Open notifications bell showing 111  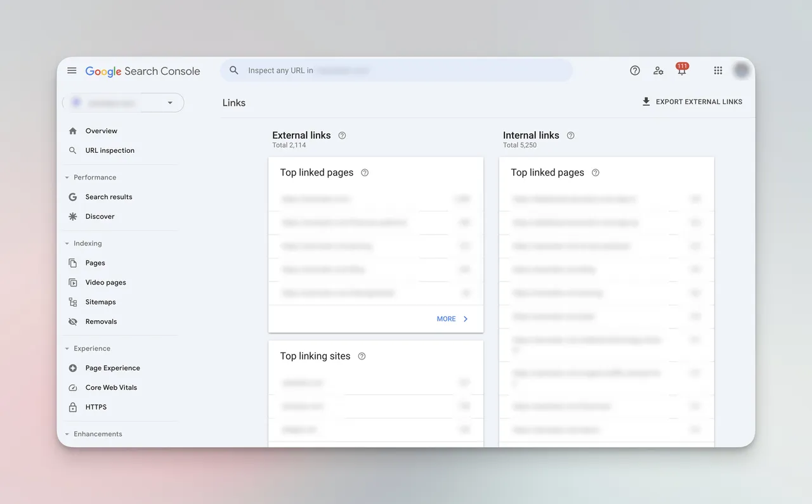(682, 70)
